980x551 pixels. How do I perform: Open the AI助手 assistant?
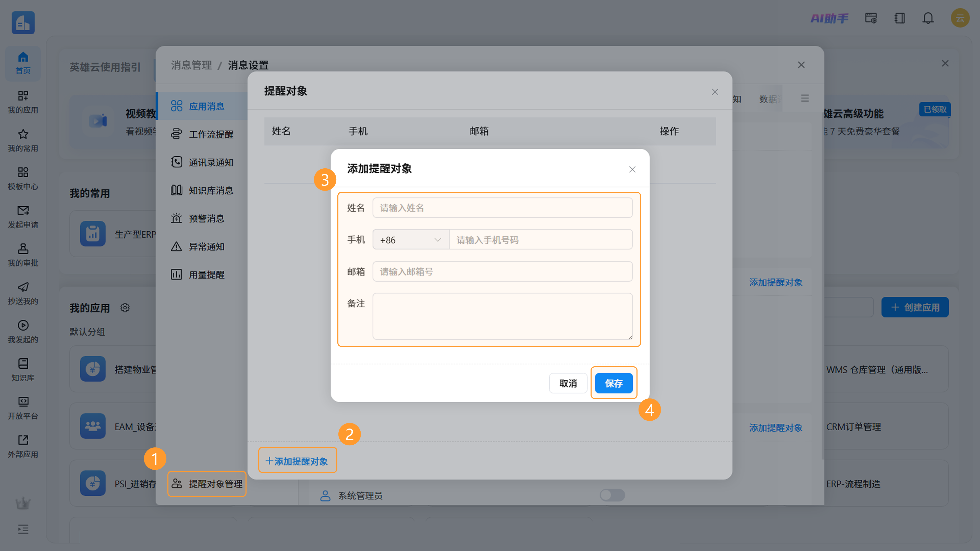click(x=829, y=18)
